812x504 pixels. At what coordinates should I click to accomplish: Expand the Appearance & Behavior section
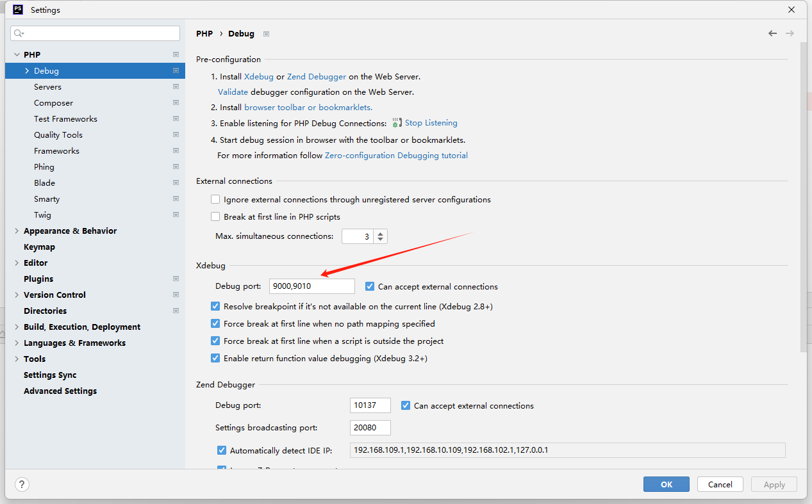[17, 231]
